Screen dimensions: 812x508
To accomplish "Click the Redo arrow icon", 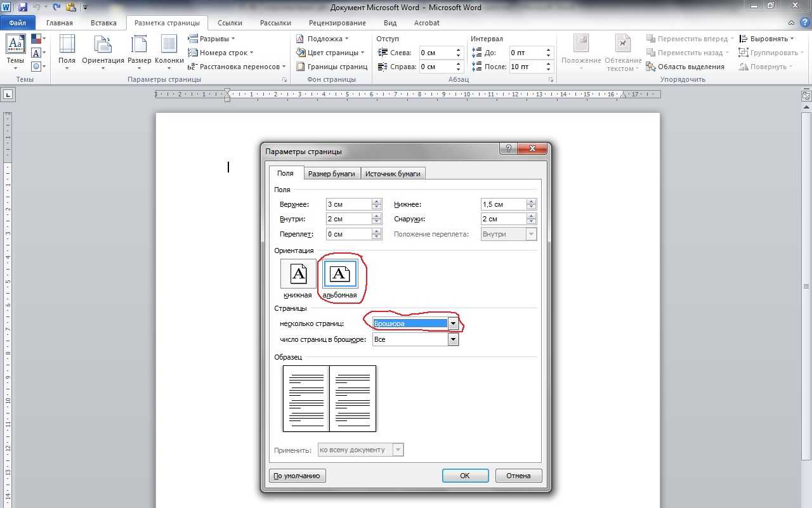I will tap(56, 8).
